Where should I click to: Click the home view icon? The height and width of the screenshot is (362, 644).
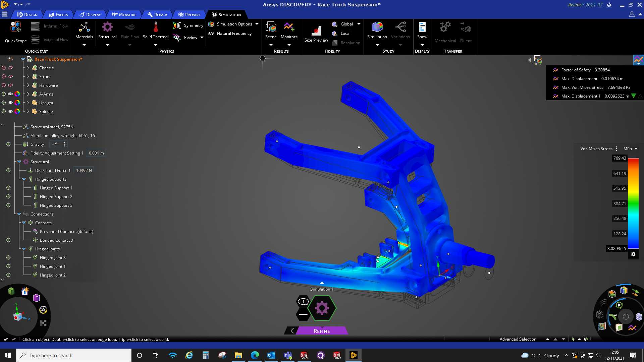(25, 291)
